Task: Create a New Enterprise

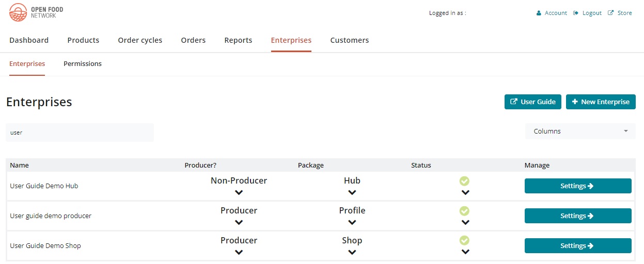Action: (x=600, y=102)
